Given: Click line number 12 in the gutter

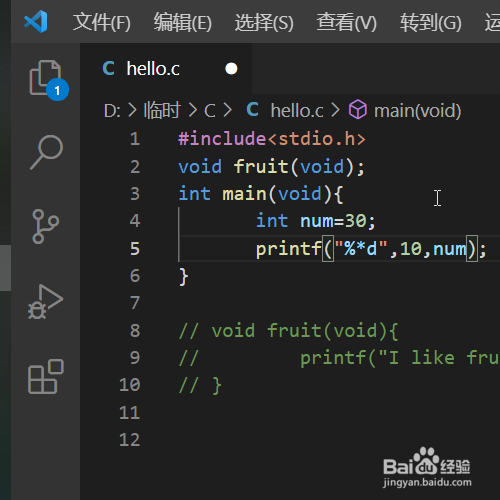Looking at the screenshot, I should (130, 440).
